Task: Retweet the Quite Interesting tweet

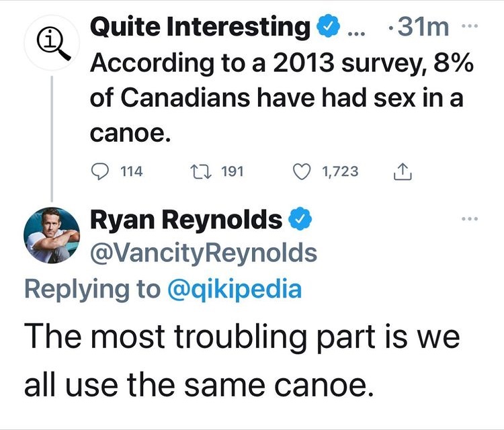Action: 202,171
